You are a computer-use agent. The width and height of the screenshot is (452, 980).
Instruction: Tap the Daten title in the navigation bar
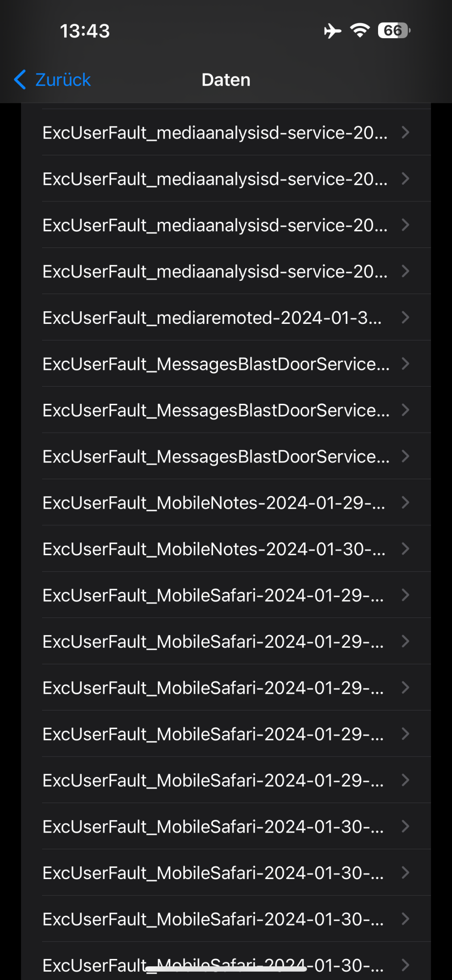pos(226,80)
